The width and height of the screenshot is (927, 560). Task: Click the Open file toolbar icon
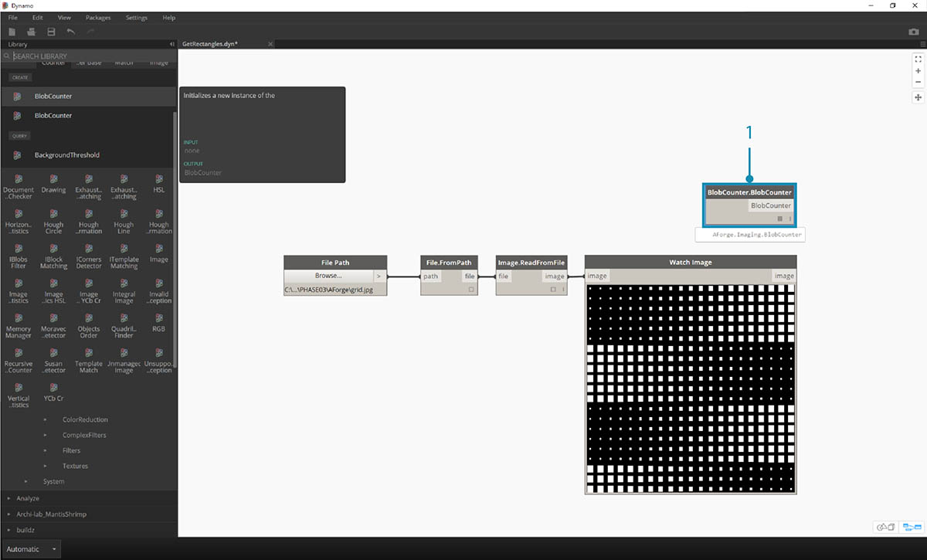32,32
